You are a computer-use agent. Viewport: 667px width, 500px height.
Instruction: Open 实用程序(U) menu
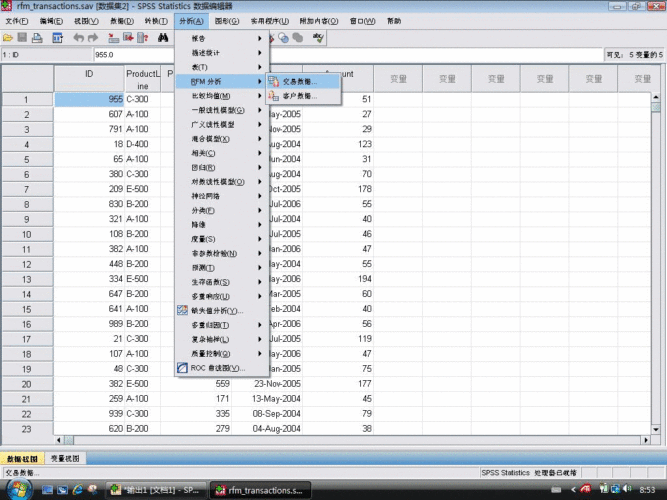(269, 21)
